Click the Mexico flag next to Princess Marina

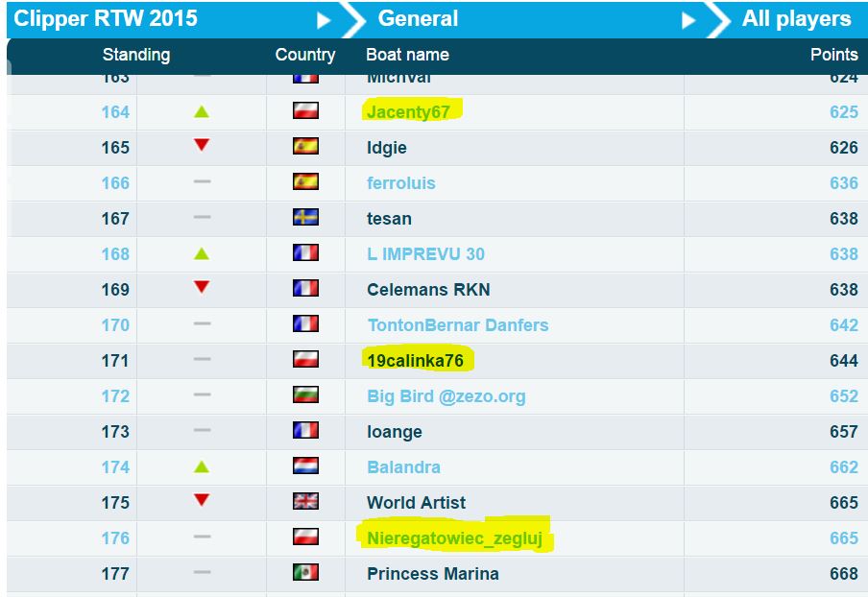[x=305, y=572]
